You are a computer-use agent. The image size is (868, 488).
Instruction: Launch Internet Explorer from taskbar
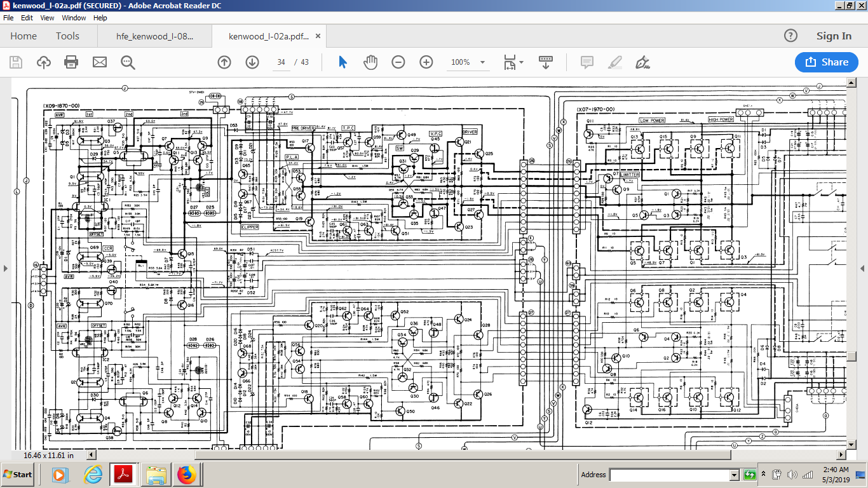click(93, 475)
